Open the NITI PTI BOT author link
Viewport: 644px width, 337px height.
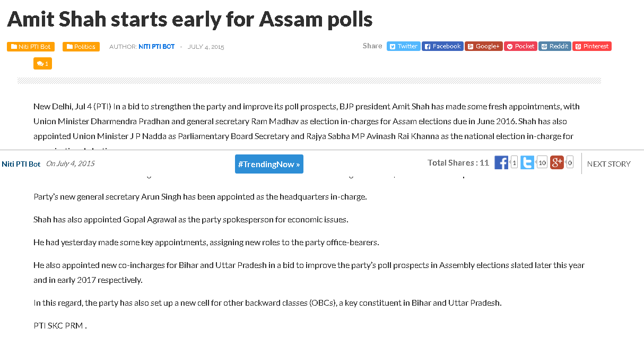[156, 47]
